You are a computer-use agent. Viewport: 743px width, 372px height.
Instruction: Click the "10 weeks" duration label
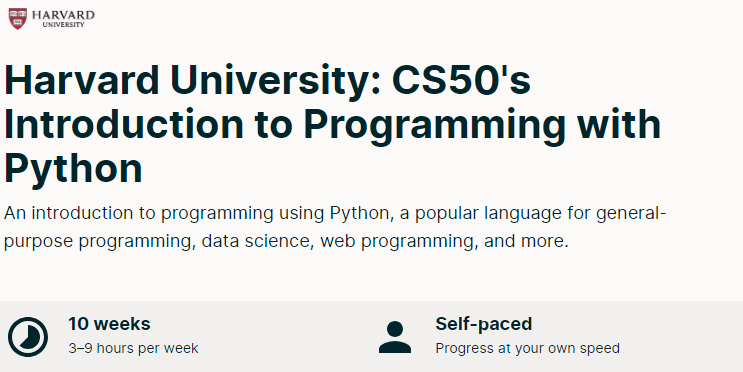click(x=109, y=324)
